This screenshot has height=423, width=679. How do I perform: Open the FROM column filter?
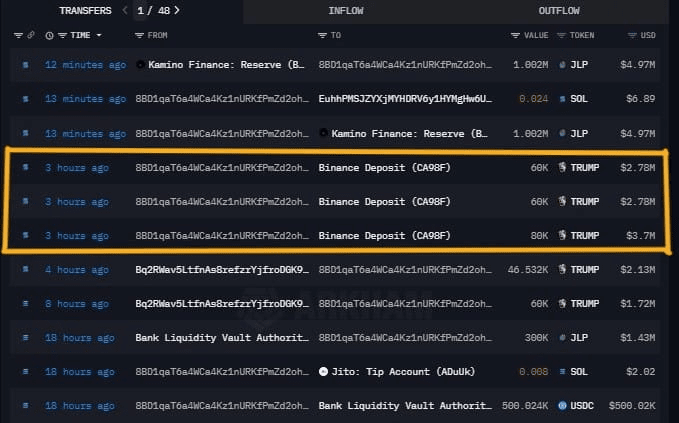pyautogui.click(x=139, y=36)
